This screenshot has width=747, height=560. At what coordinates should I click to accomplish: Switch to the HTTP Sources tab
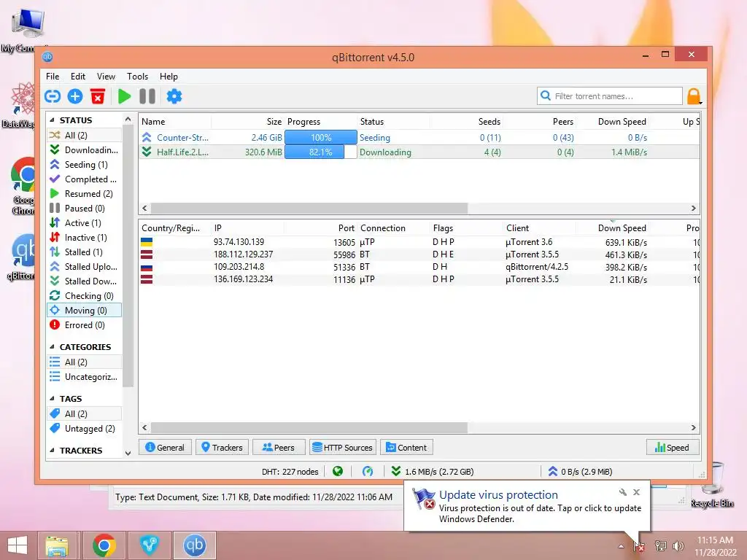point(343,448)
